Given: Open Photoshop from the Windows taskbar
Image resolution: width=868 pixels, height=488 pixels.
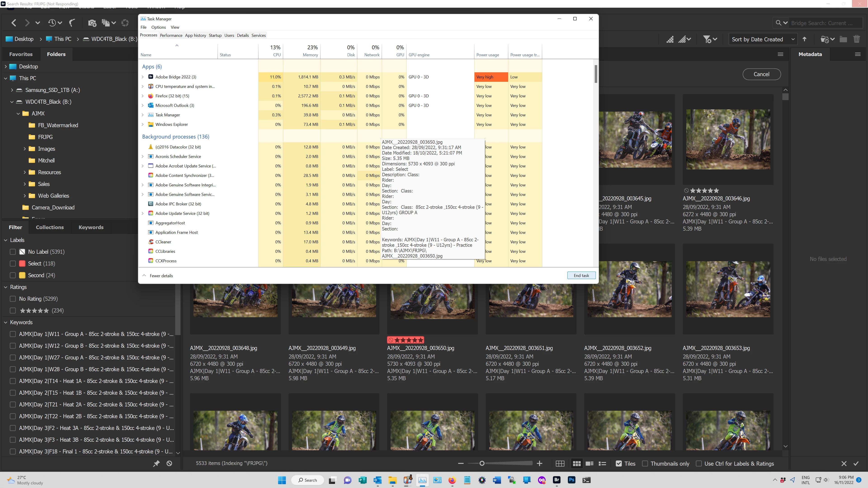Looking at the screenshot, I should [x=571, y=480].
